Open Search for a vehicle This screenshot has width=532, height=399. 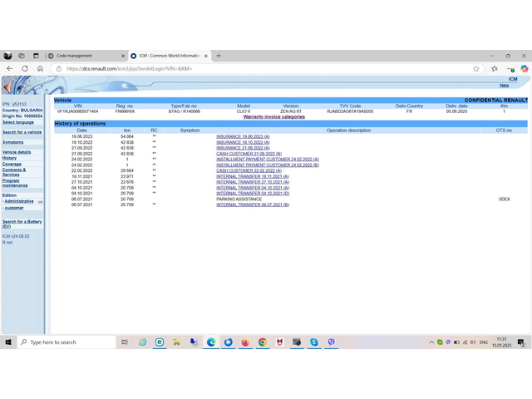coord(22,132)
